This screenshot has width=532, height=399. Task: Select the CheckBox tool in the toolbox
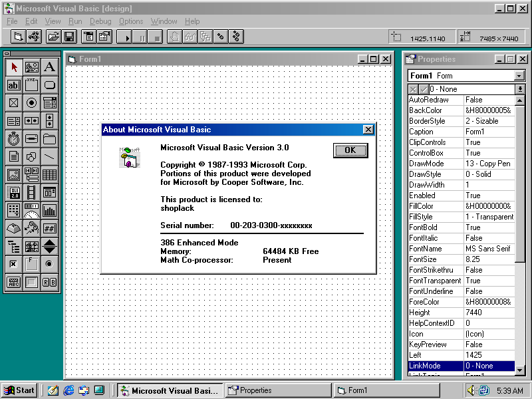pos(14,103)
